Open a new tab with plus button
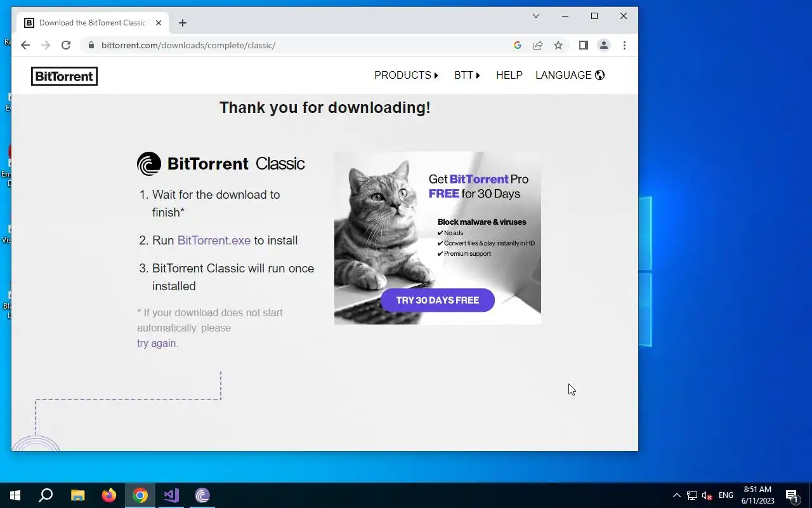 tap(183, 23)
